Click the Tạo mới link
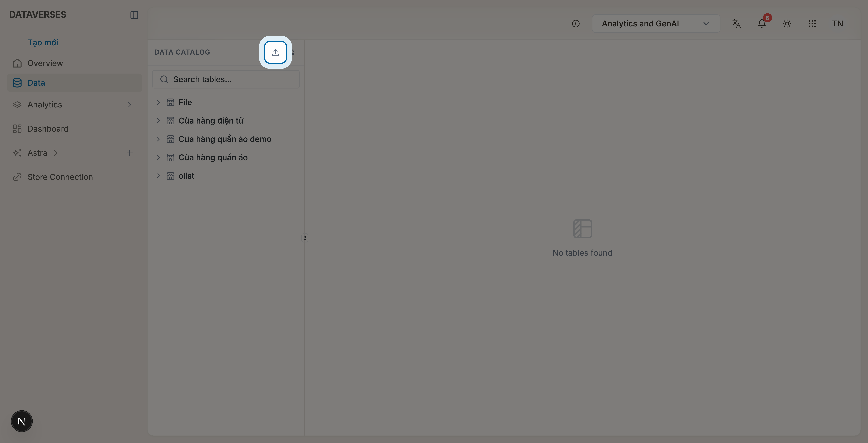The width and height of the screenshot is (868, 443). 43,43
